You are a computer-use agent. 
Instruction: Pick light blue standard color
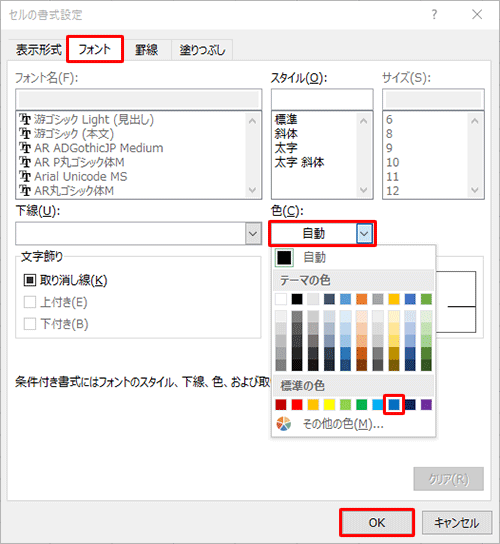click(378, 405)
